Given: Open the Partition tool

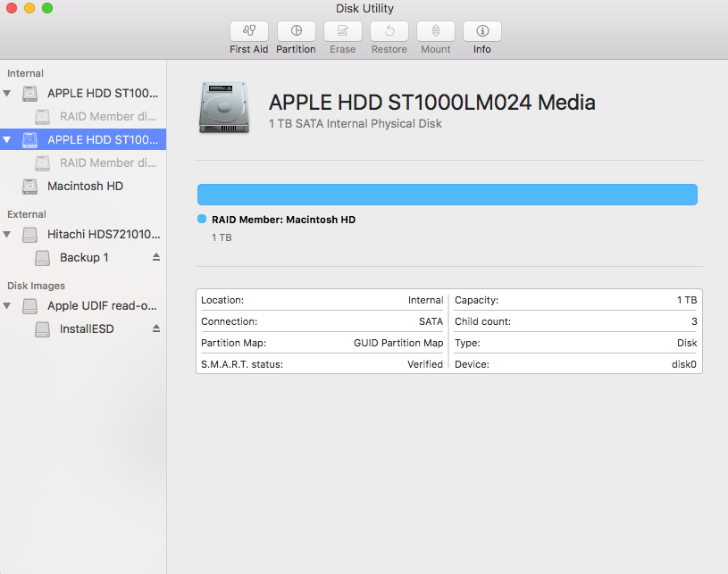Looking at the screenshot, I should pos(296,31).
